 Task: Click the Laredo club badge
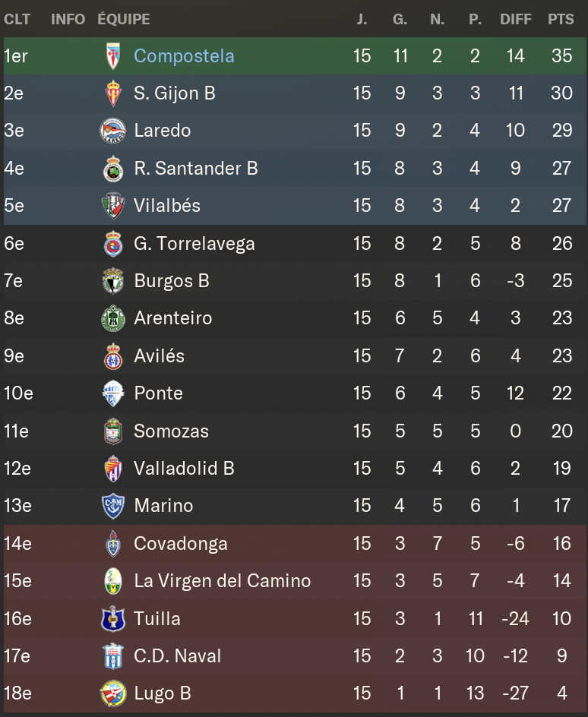pos(113,131)
